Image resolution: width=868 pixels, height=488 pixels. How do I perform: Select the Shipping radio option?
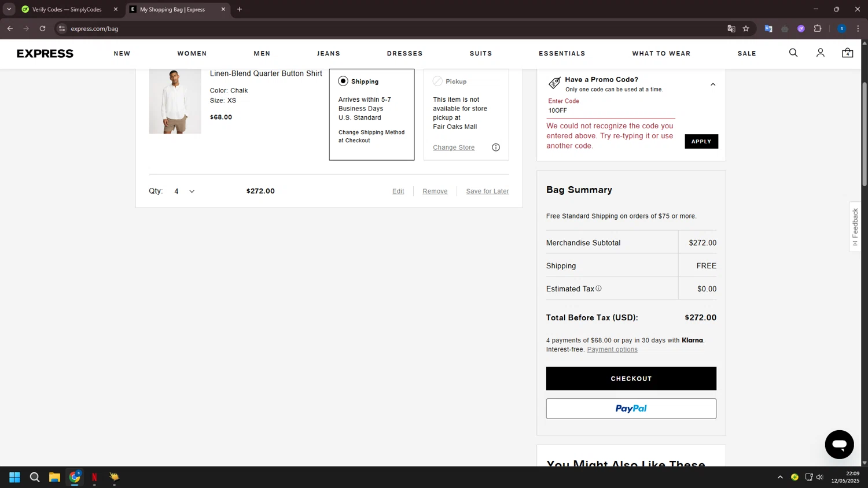pyautogui.click(x=343, y=82)
